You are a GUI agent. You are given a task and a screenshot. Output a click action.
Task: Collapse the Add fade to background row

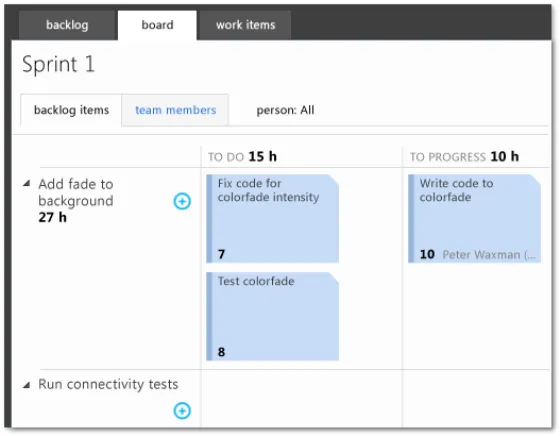[x=26, y=184]
